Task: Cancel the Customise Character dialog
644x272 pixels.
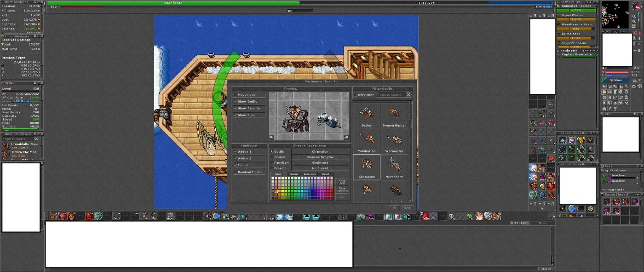Action: pos(407,208)
